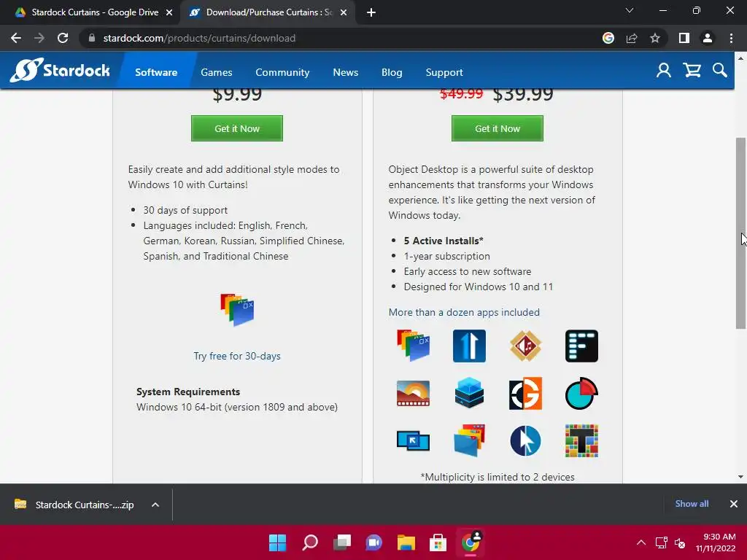Open the browser side panel icon
Image resolution: width=747 pixels, height=560 pixels.
coord(684,38)
